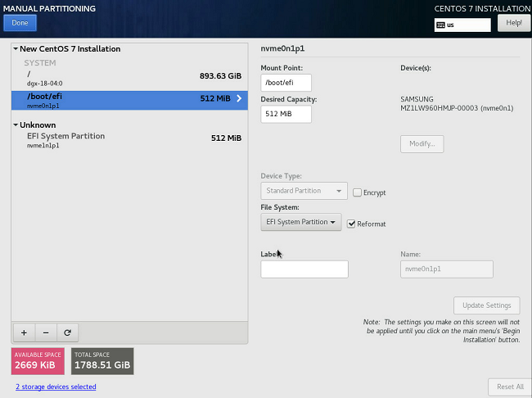
Task: Click the Label input field
Action: click(x=304, y=269)
